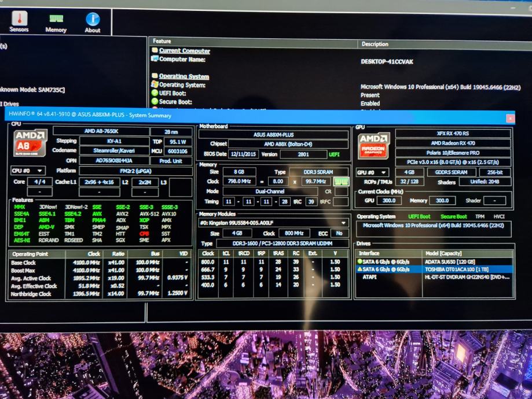Click the Secure Boot Enabled value
Screen dimensions: 532x399
click(x=370, y=104)
